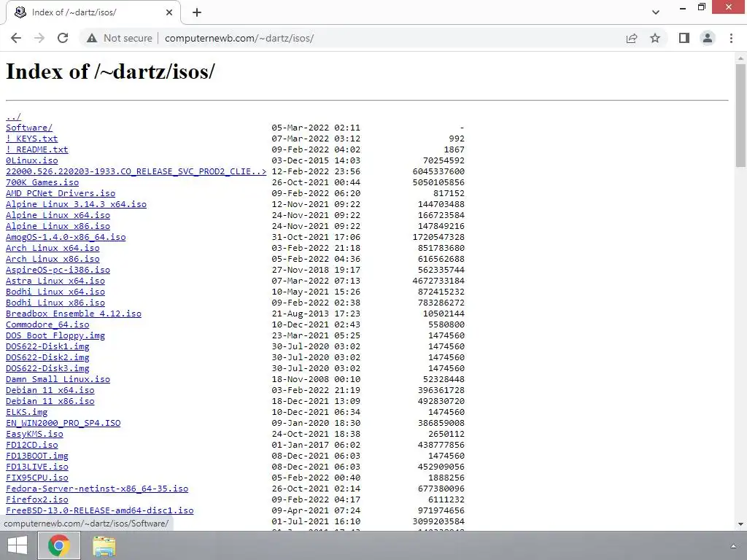The image size is (747, 560).
Task: Expand the tab search dropdown arrow
Action: click(x=656, y=12)
